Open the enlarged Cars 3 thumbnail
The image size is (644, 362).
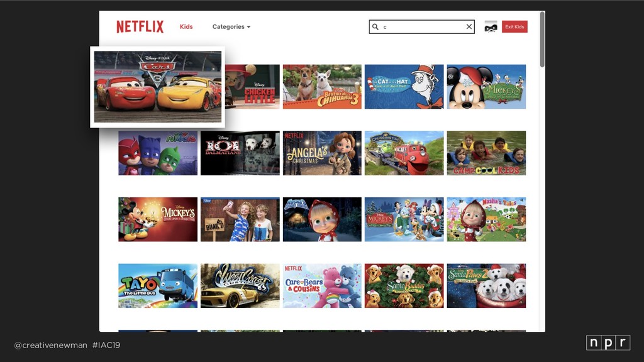pyautogui.click(x=158, y=87)
